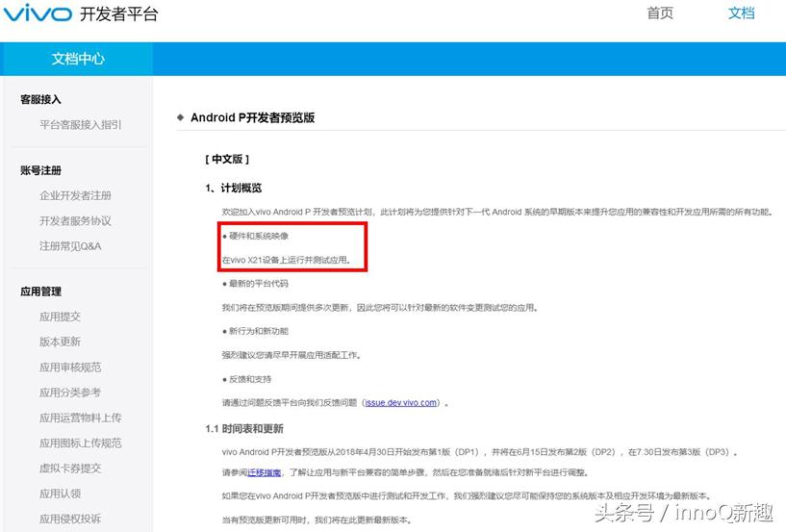The width and height of the screenshot is (786, 532).
Task: Open 开发者服务协议 in the sidebar
Action: (75, 220)
